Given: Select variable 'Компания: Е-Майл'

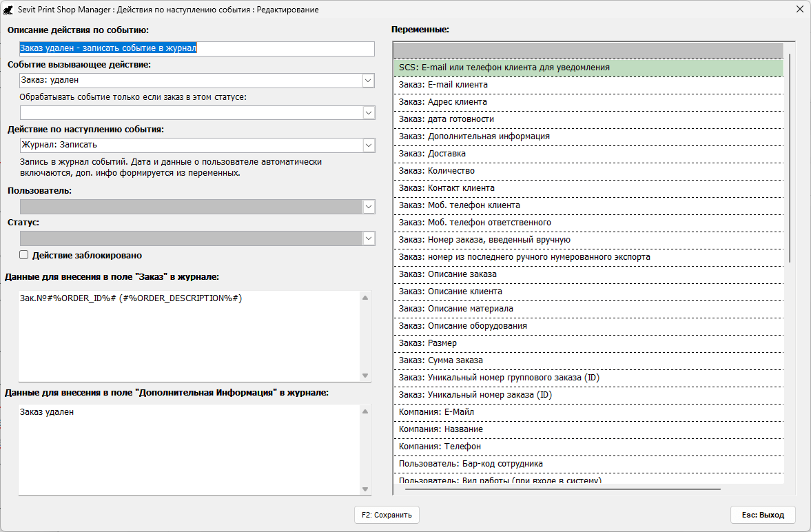Looking at the screenshot, I should 588,412.
